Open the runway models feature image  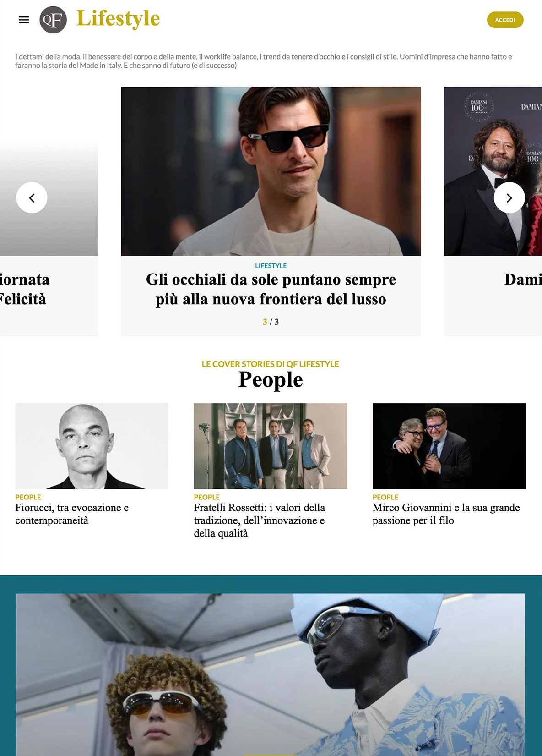pyautogui.click(x=271, y=674)
